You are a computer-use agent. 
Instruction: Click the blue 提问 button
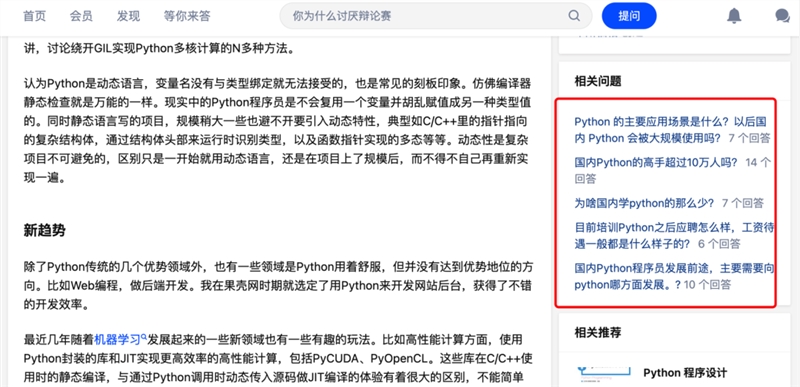(629, 16)
